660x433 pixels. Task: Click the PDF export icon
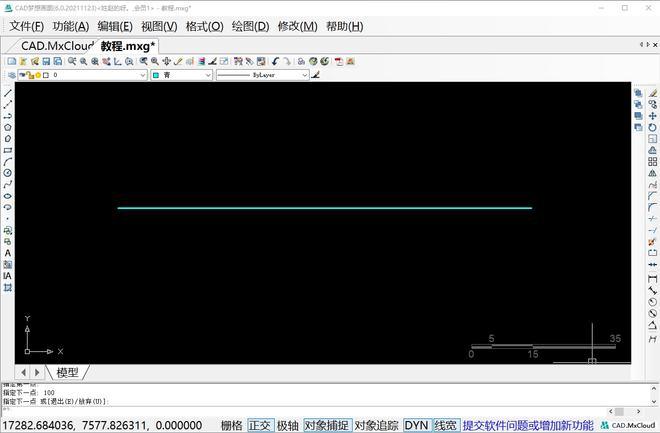coord(339,61)
